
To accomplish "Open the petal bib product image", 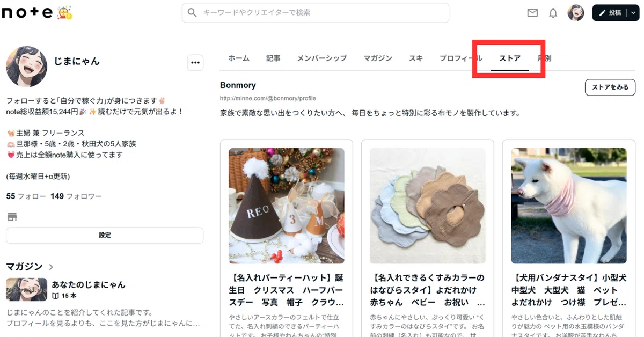I will click(x=428, y=206).
